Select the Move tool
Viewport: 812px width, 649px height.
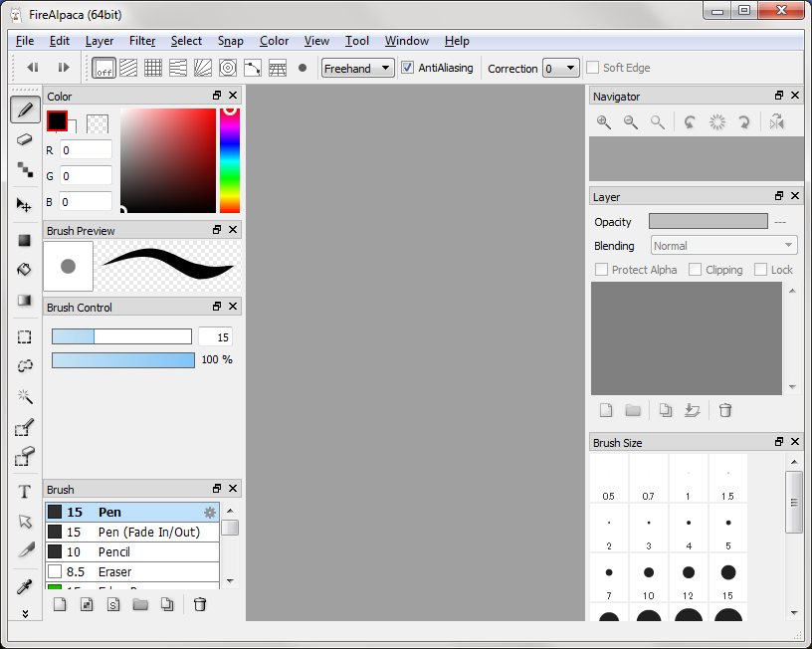point(24,205)
